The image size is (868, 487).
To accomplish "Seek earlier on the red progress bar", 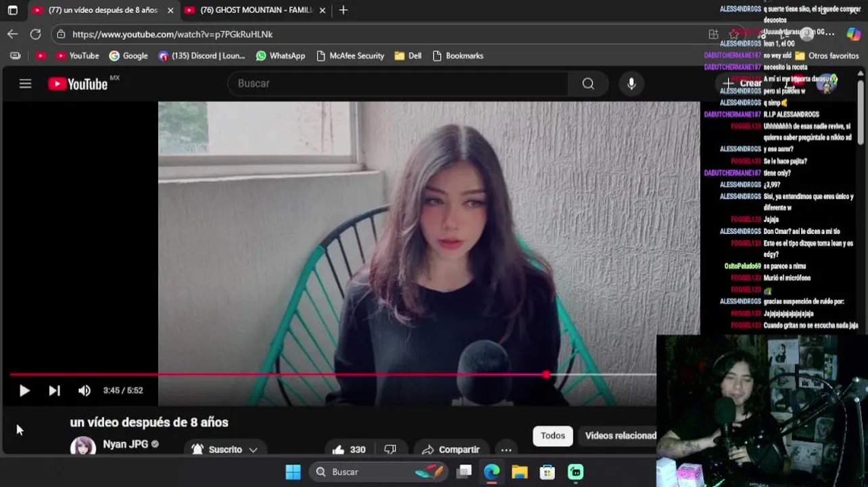I will [x=277, y=374].
